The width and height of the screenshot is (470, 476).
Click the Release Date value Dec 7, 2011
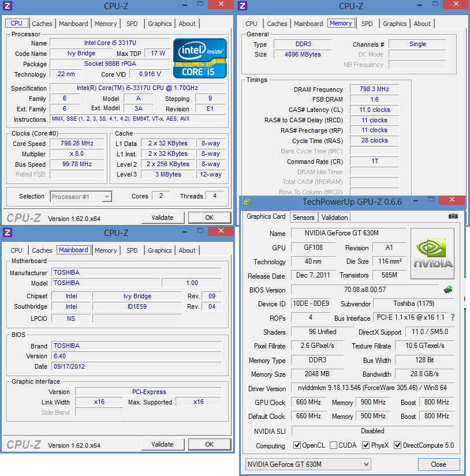(313, 275)
